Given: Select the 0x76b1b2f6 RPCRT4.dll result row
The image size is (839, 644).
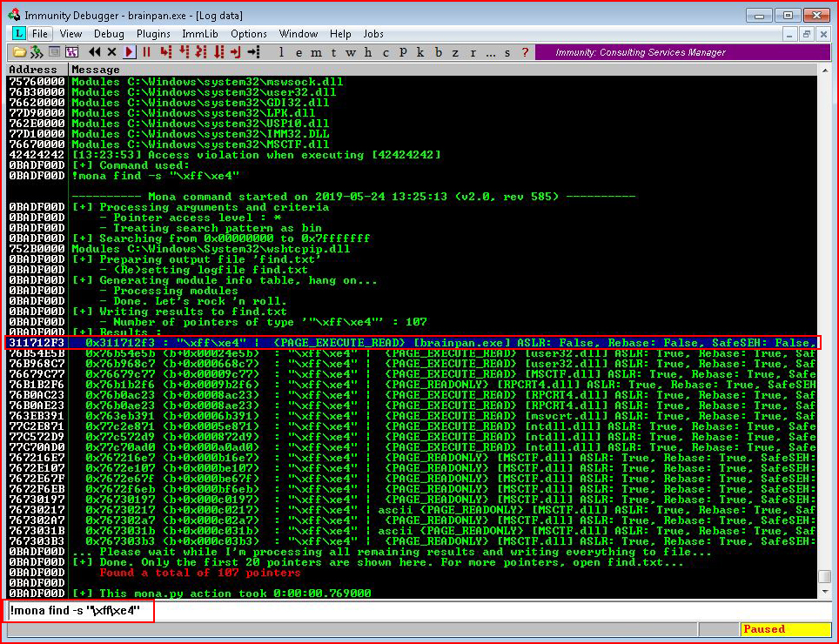Looking at the screenshot, I should pos(412,385).
